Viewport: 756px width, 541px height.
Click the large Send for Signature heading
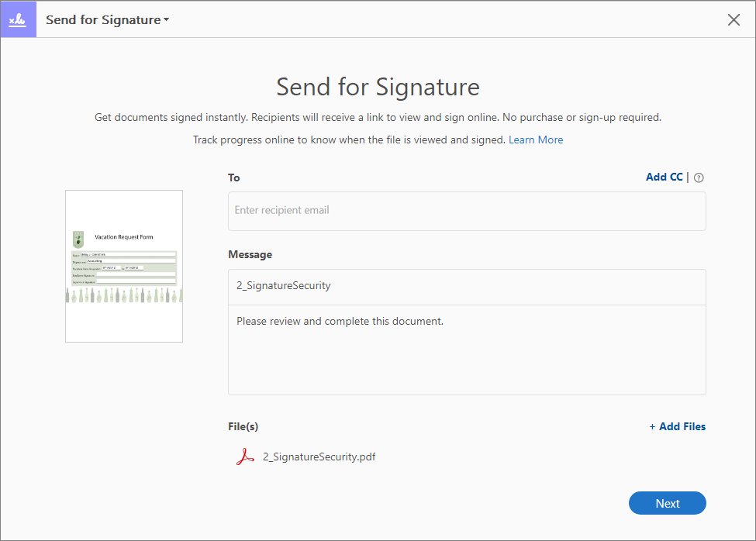[x=378, y=87]
